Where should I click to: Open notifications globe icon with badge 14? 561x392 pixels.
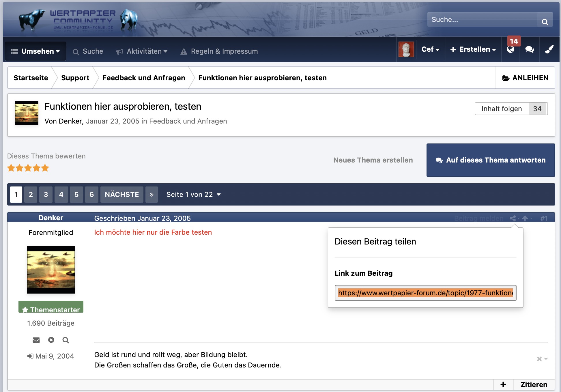pos(510,49)
